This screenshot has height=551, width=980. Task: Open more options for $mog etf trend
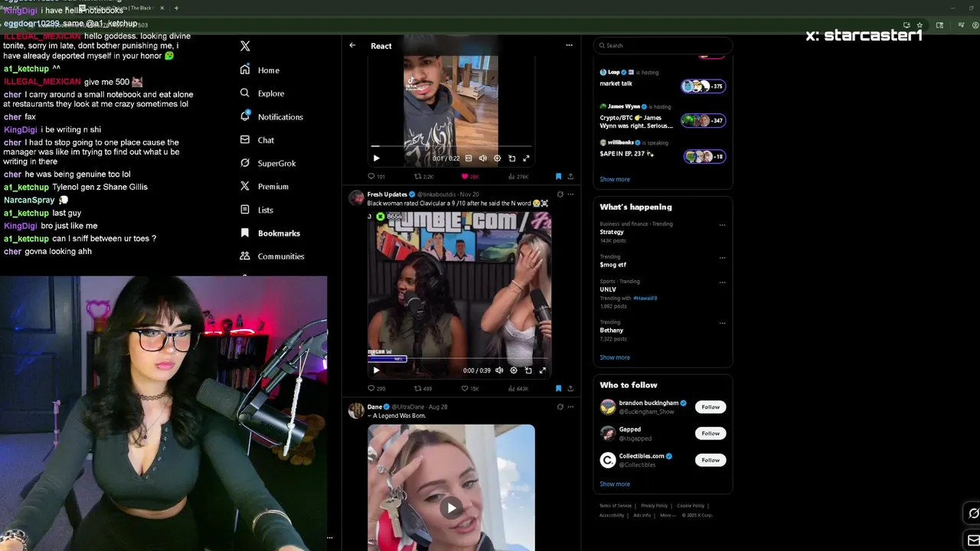722,258
